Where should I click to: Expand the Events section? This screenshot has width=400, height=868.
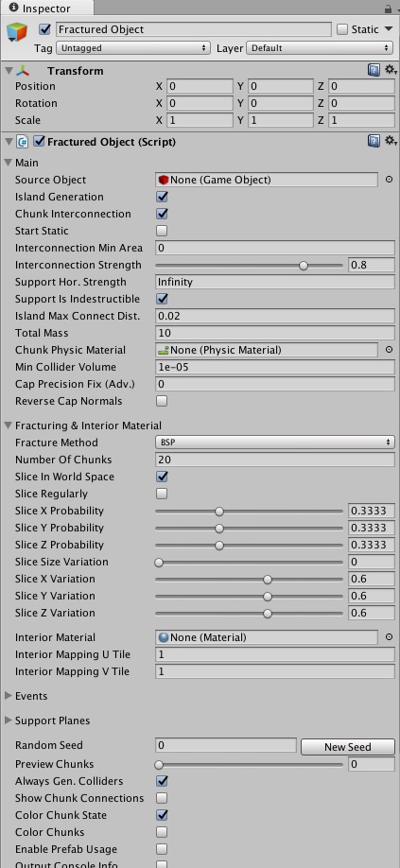9,696
